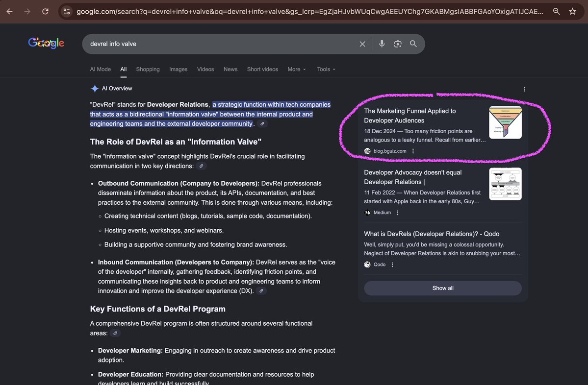Switch to Images tab
The height and width of the screenshot is (385, 588).
[x=178, y=69]
